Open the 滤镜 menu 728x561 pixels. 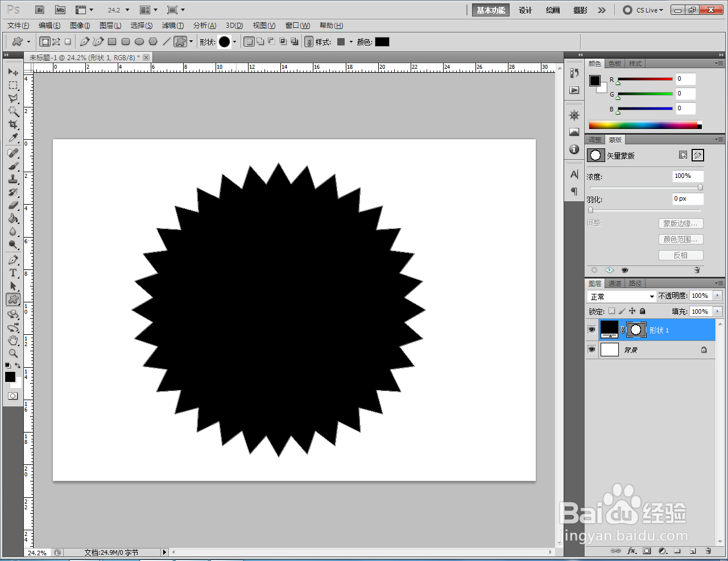pyautogui.click(x=172, y=26)
